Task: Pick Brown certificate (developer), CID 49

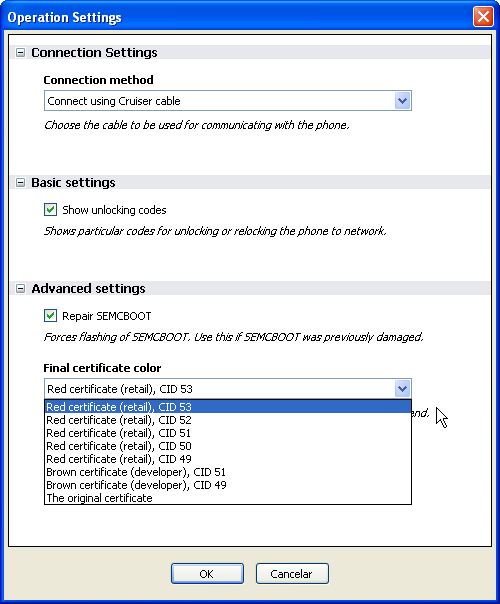Action: click(228, 485)
